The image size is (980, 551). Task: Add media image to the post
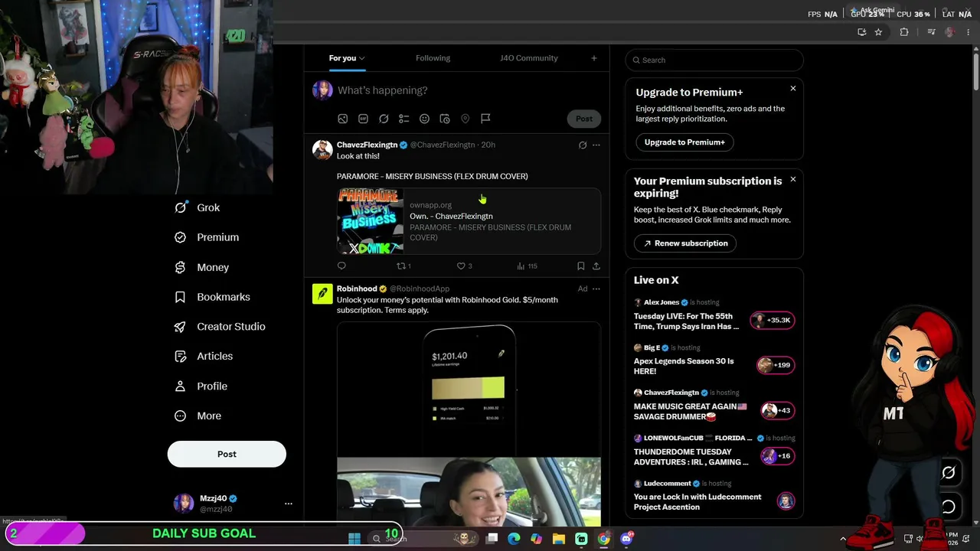343,119
